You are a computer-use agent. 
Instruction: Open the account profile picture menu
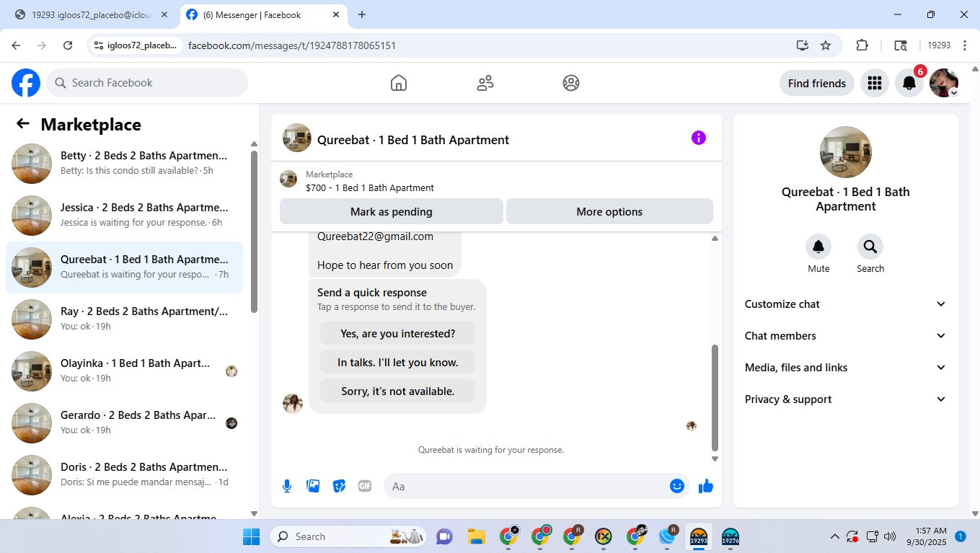click(x=944, y=83)
